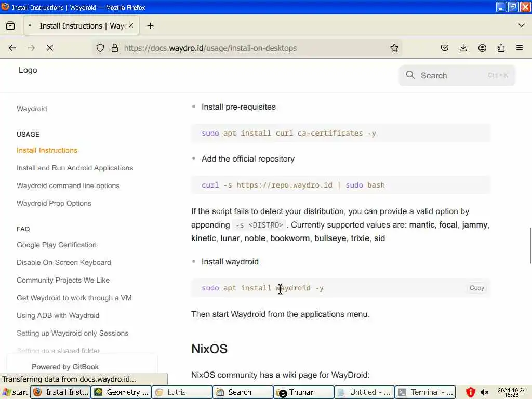
Task: Switch to Untitled taskbar window
Action: click(x=364, y=392)
